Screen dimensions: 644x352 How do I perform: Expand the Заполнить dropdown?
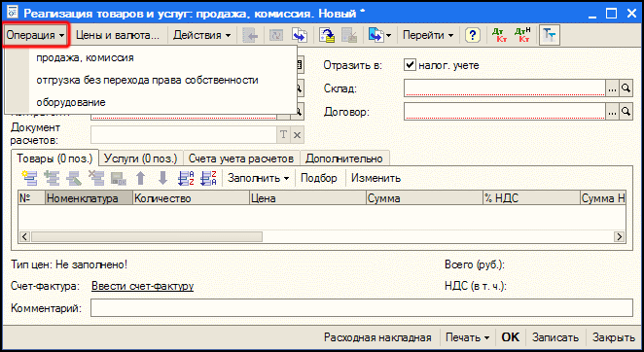(259, 178)
